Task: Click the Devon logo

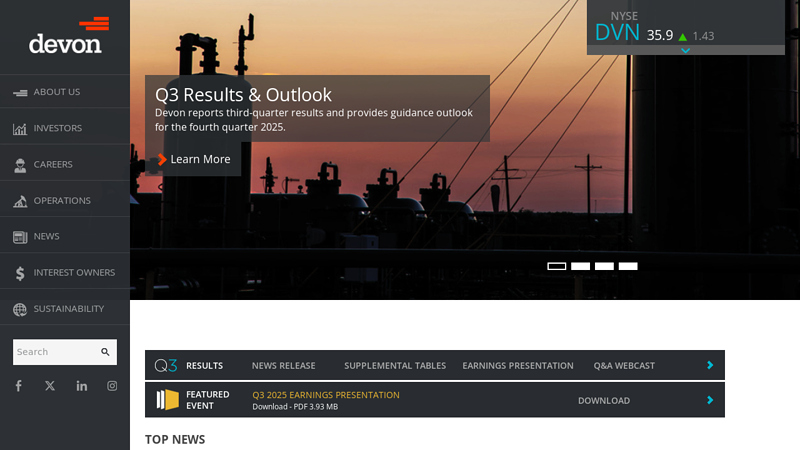Action: pos(68,36)
